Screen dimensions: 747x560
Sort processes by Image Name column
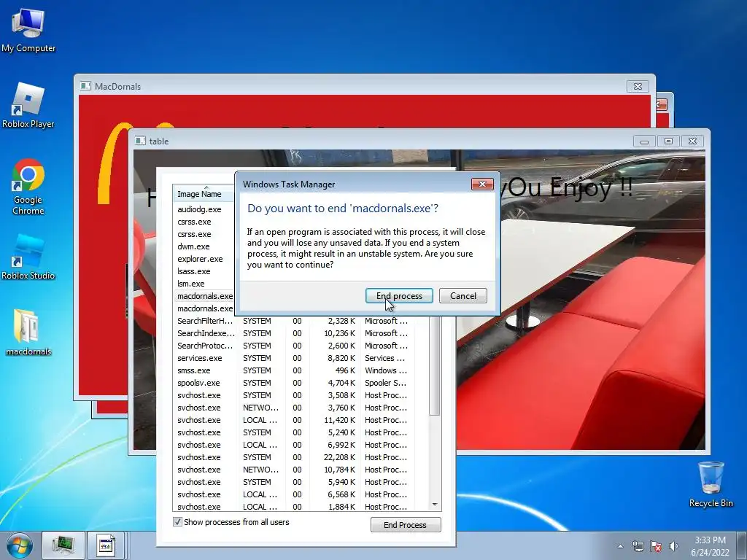204,194
